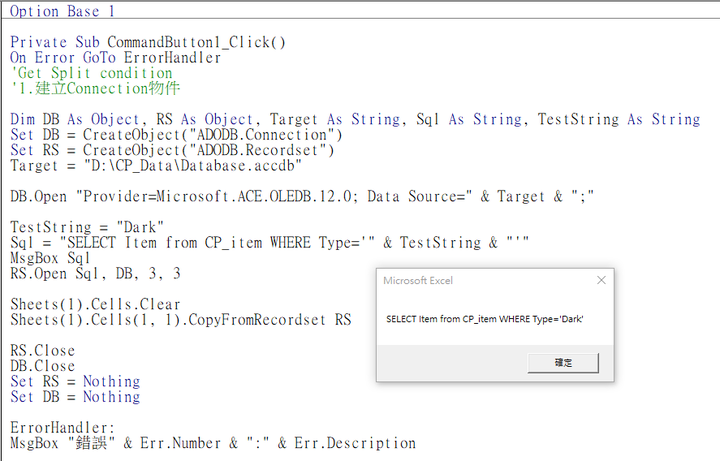Click the SELECT statement text in message box
The height and width of the screenshot is (461, 720).
pos(484,319)
